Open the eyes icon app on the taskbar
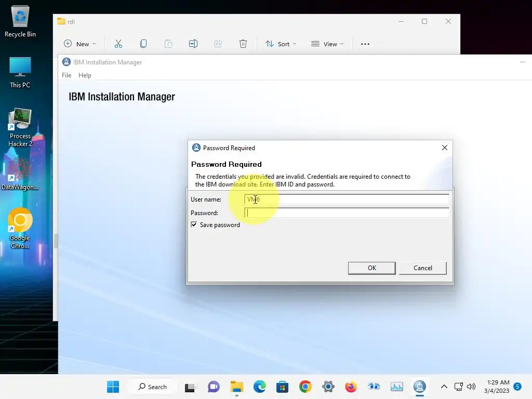532x399 pixels. click(x=374, y=387)
